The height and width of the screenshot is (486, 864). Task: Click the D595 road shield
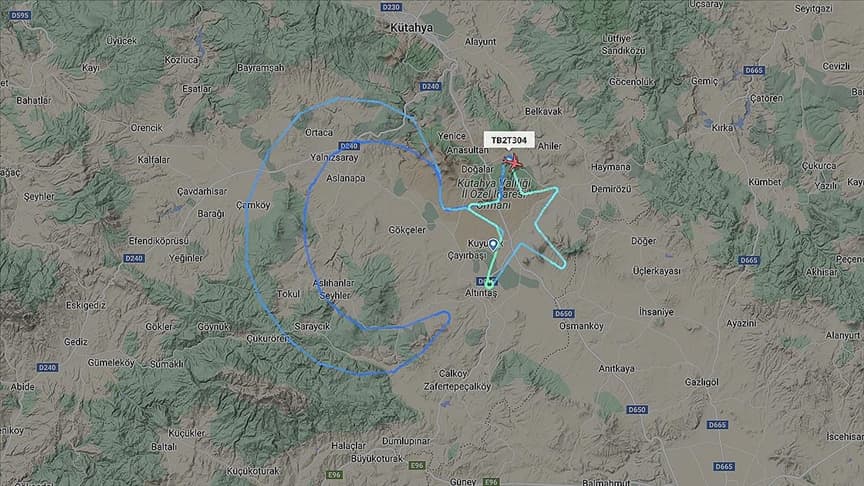tap(20, 15)
